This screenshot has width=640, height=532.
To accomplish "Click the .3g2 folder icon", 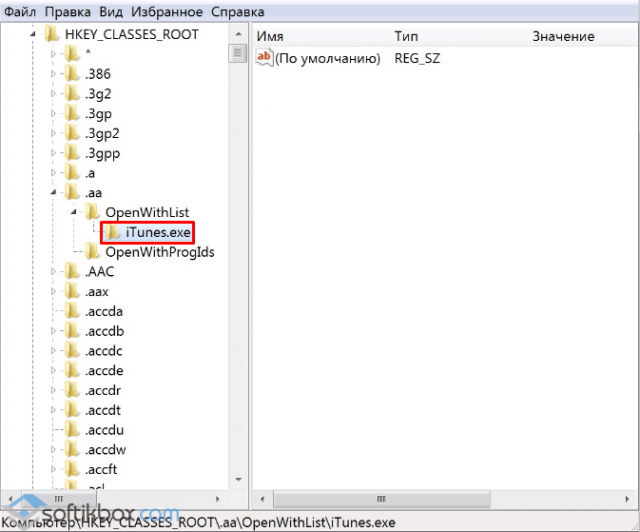I will [x=72, y=93].
